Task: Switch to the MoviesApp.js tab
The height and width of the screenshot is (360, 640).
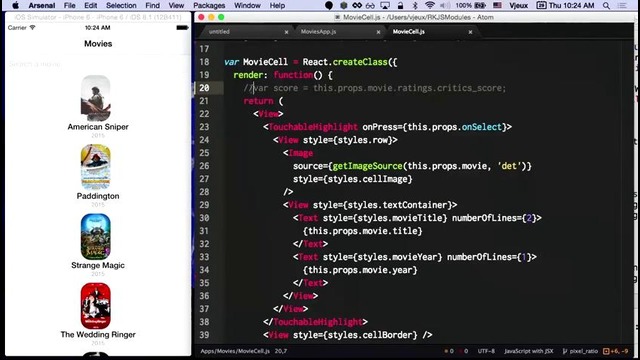Action: (x=318, y=31)
